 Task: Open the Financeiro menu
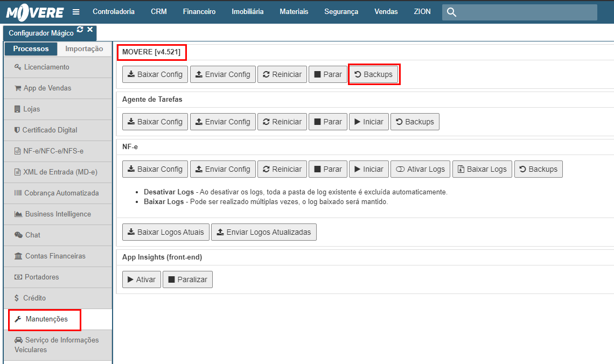pos(199,12)
